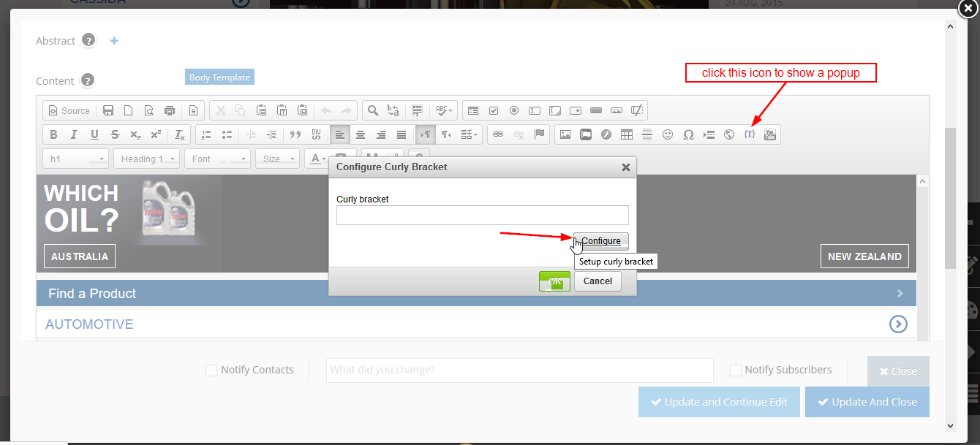
Task: Click the anchor flag icon
Action: [539, 134]
